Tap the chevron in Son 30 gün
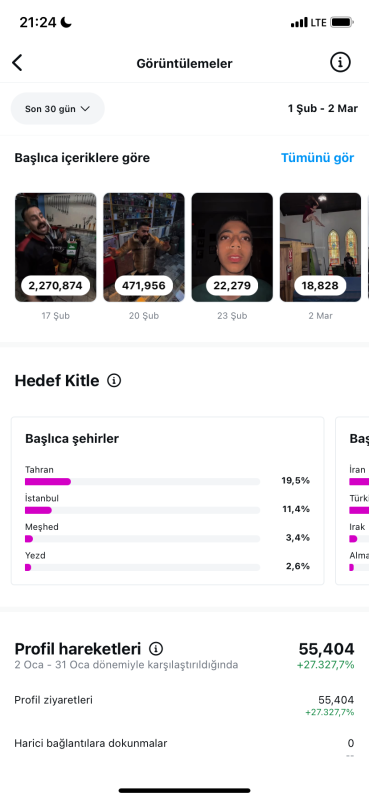 [85, 109]
